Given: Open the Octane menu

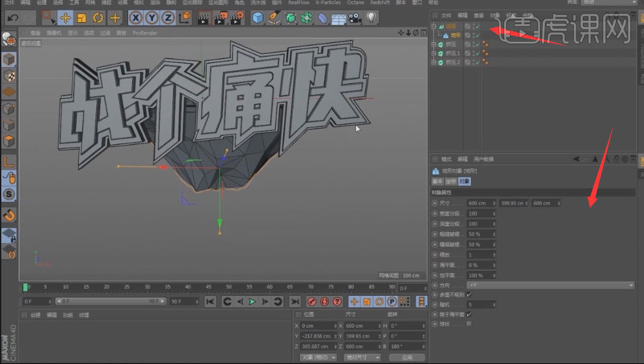Looking at the screenshot, I should point(355,3).
